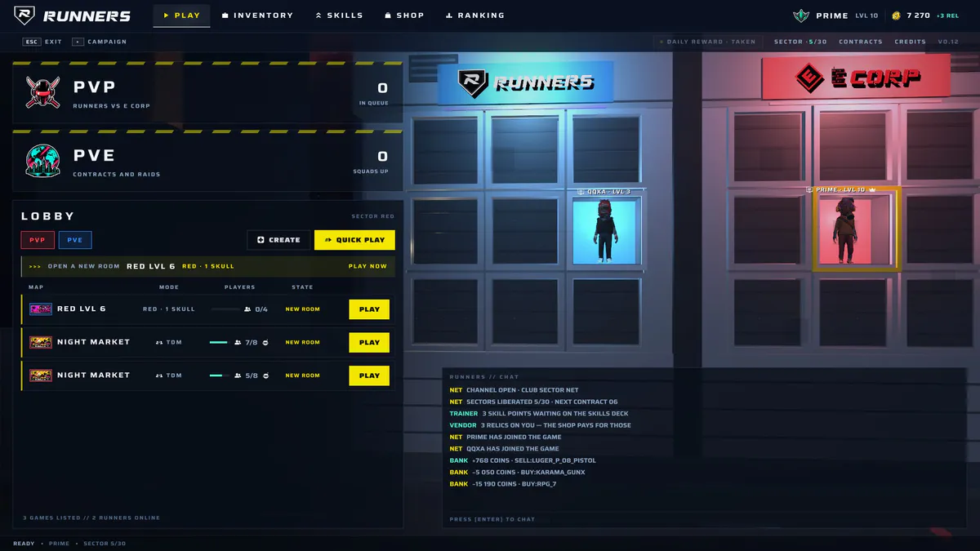
Task: Click the PVE Contracts and Raids card
Action: coord(207,162)
